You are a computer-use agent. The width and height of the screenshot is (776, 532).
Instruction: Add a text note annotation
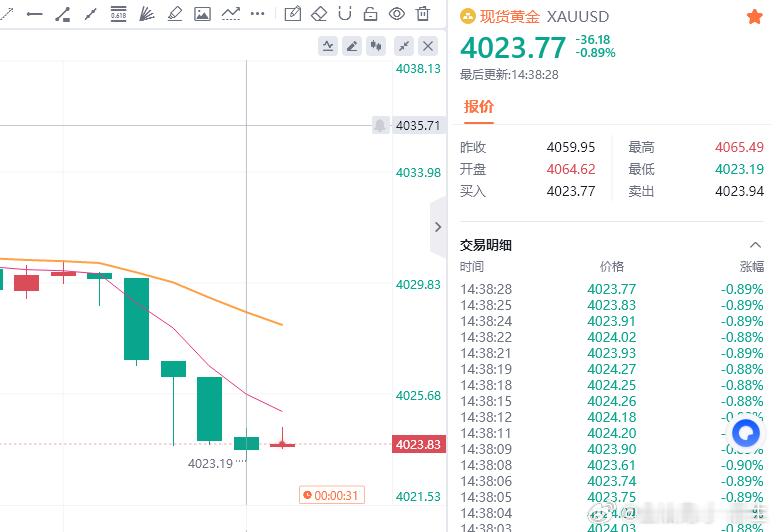[292, 14]
